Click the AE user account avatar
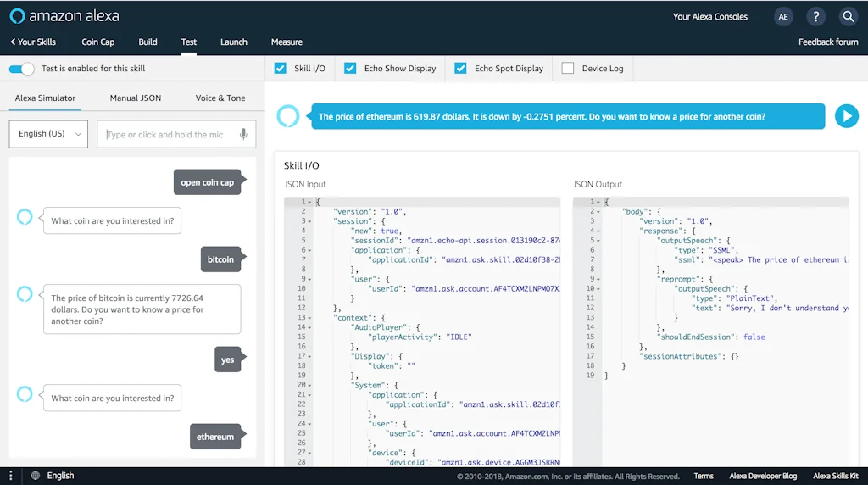 pos(783,16)
